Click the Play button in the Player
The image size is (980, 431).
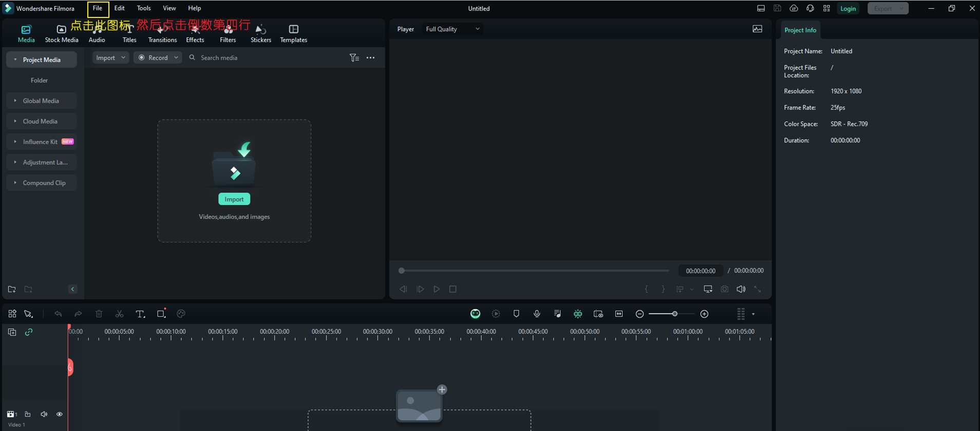[437, 289]
